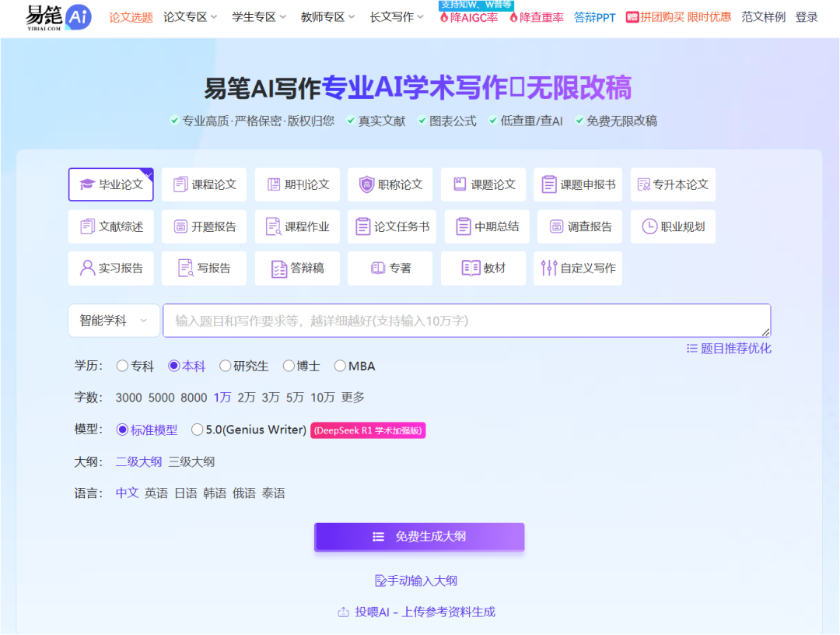Select 中文 as the language
This screenshot has width=840, height=635.
tap(127, 493)
